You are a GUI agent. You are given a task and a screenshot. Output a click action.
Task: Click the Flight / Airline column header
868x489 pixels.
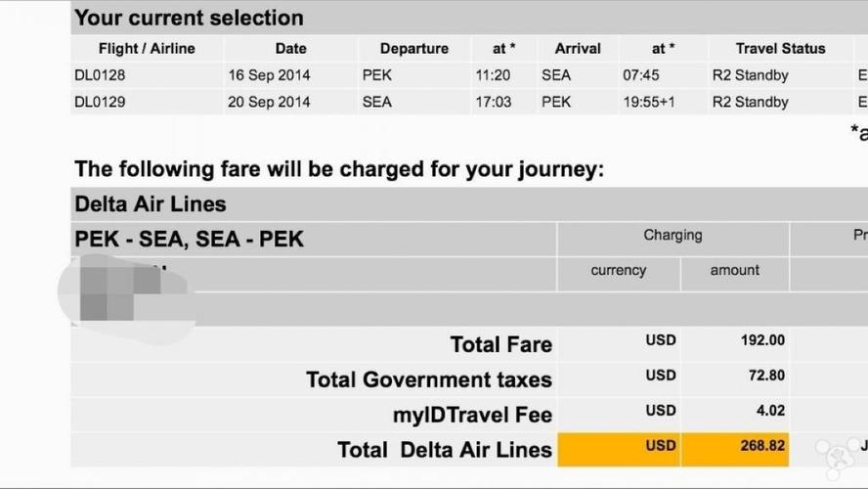[147, 49]
